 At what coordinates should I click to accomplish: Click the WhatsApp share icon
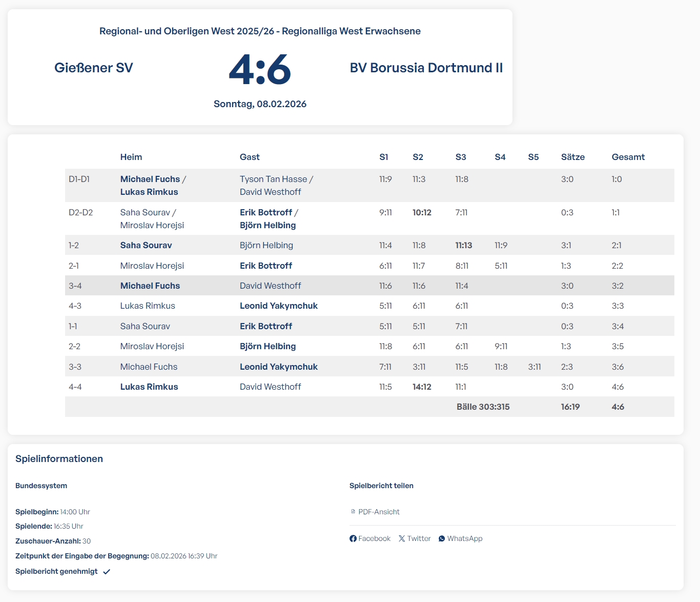click(442, 538)
